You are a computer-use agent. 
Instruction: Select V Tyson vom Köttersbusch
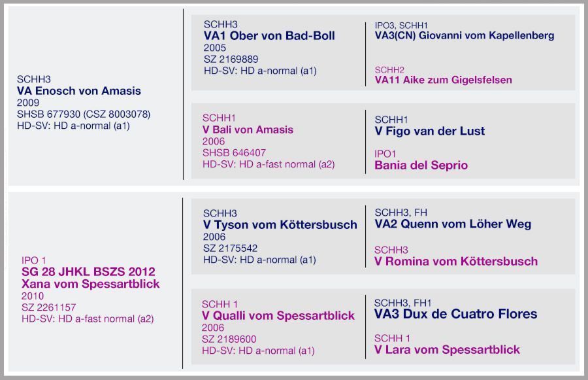[280, 224]
